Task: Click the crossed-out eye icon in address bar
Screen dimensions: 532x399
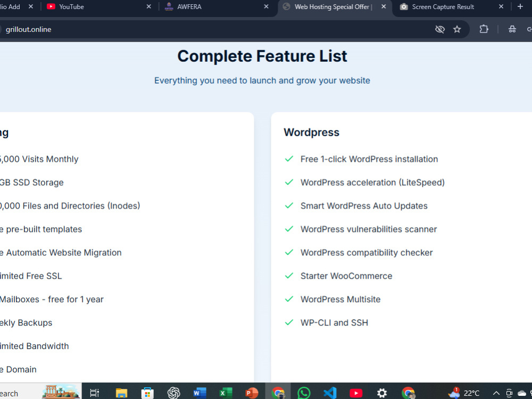Action: click(440, 29)
